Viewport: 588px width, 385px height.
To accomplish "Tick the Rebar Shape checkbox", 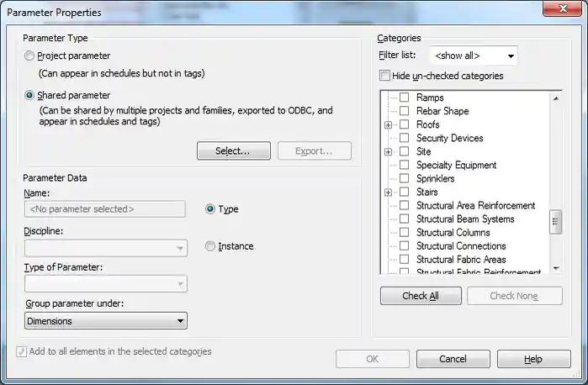I will click(x=405, y=111).
